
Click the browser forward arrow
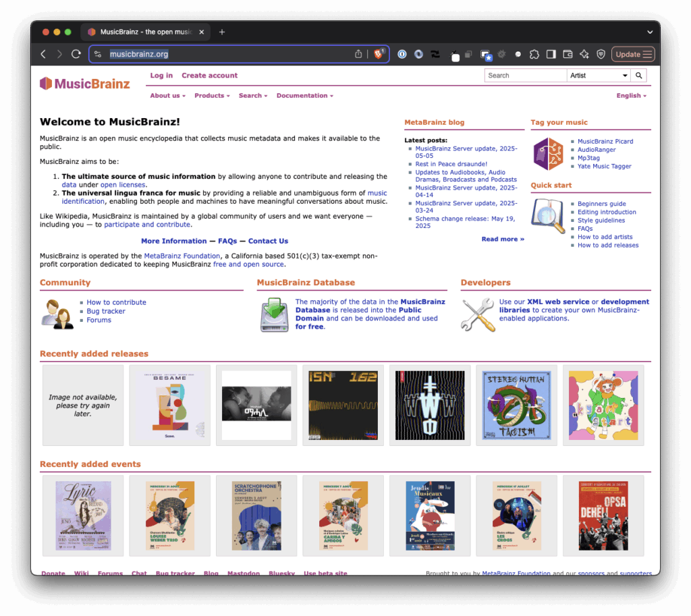point(59,54)
